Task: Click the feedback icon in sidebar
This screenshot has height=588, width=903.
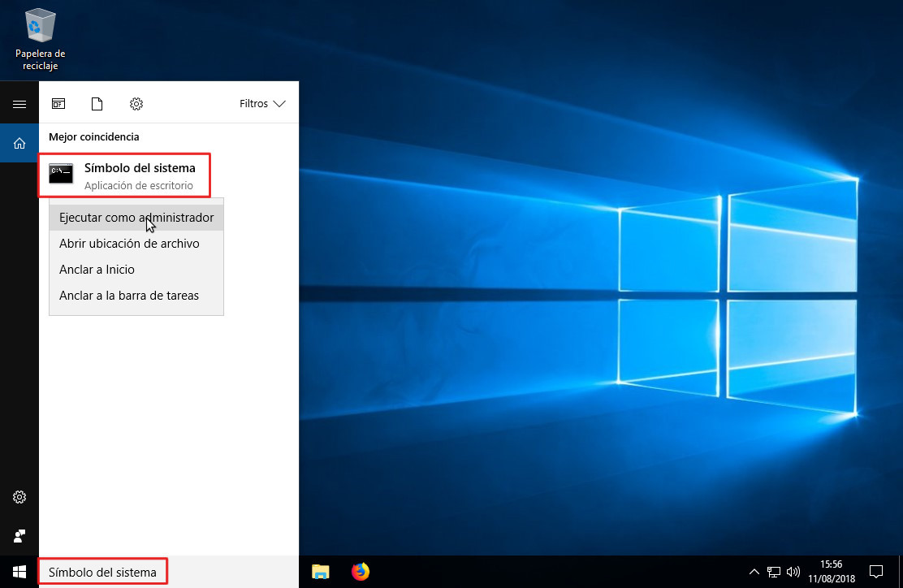Action: point(19,536)
